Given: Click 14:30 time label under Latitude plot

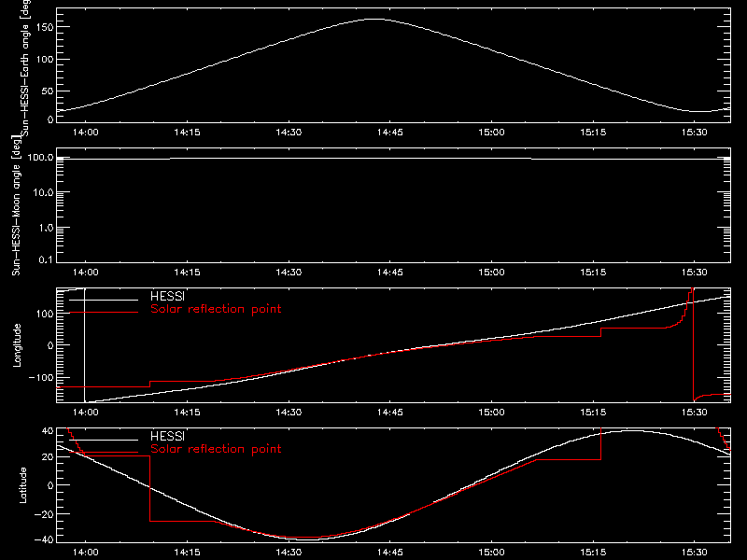Looking at the screenshot, I should pyautogui.click(x=289, y=553).
